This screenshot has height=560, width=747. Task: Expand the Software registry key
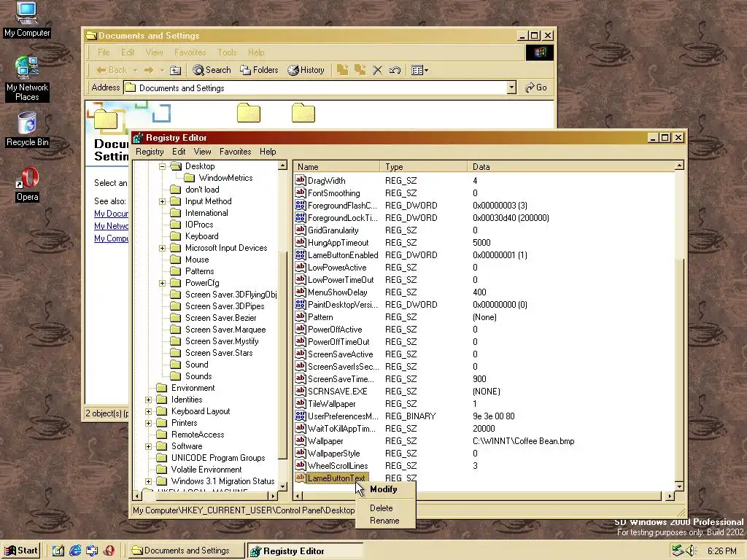149,446
